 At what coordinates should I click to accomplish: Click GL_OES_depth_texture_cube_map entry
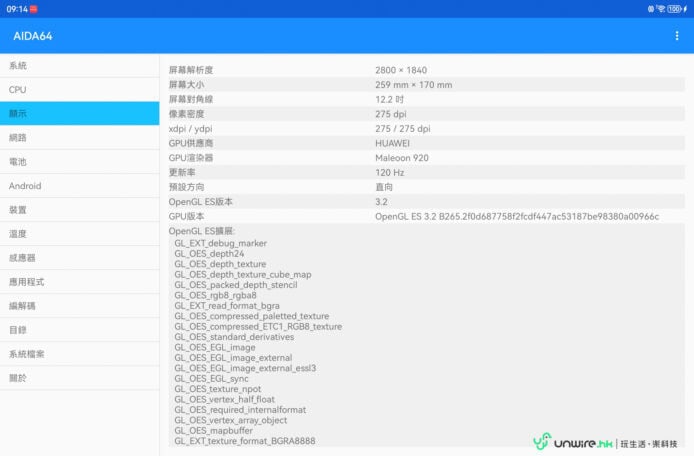[x=243, y=274]
